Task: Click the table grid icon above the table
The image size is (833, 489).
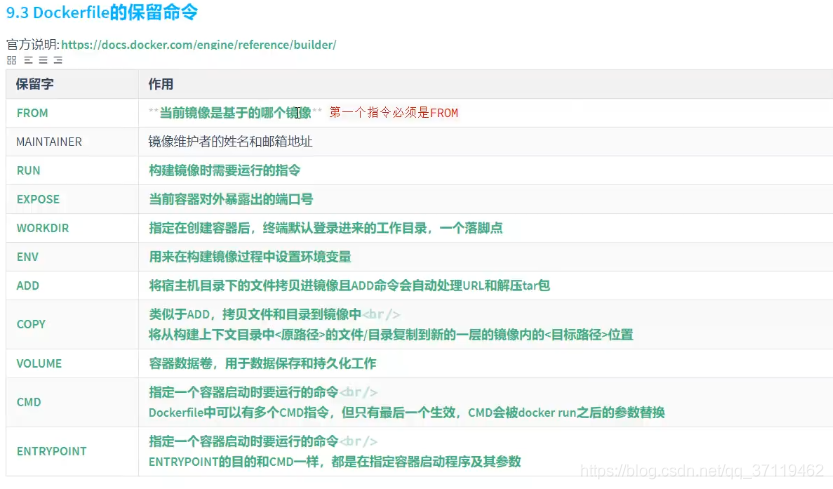Action: pos(12,60)
